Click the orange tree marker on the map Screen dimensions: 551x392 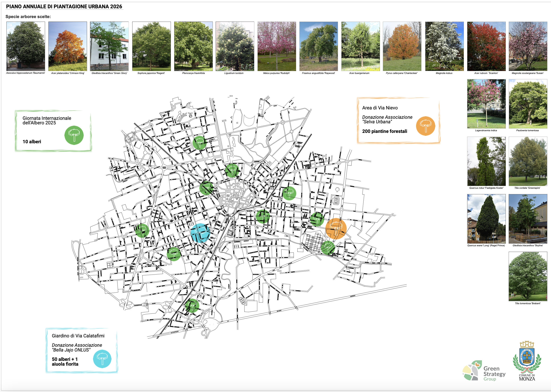click(x=336, y=228)
